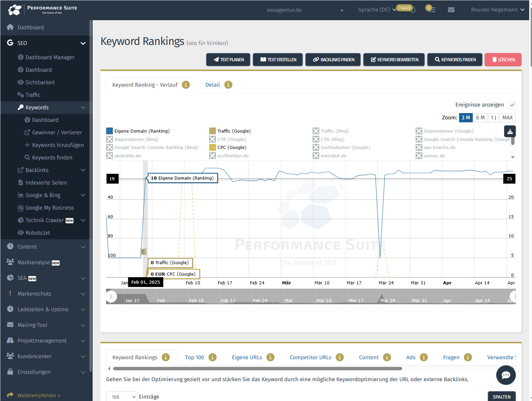Toggle Eigene Domain (Ranking) legend series

coord(138,131)
